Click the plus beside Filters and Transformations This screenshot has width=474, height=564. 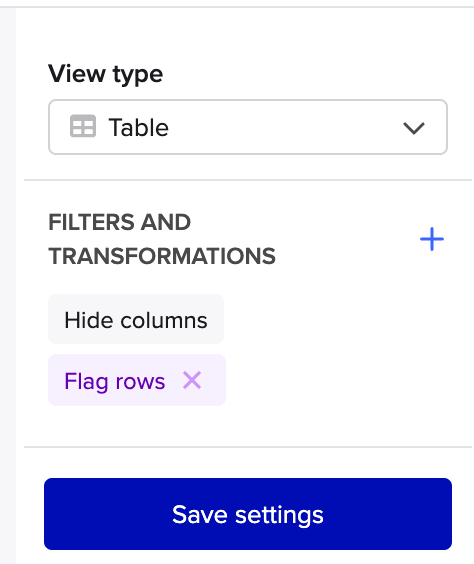[x=432, y=239]
